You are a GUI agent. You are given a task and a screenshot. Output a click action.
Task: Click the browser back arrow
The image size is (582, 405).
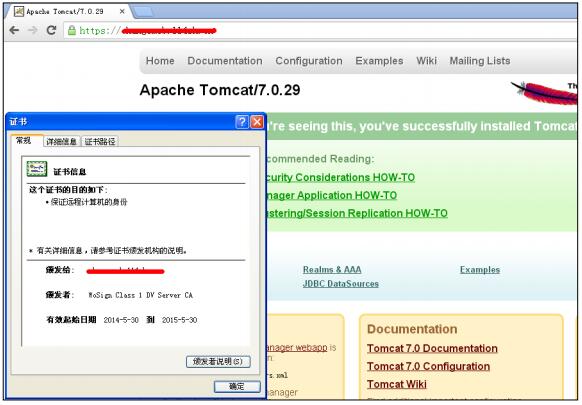(x=14, y=30)
